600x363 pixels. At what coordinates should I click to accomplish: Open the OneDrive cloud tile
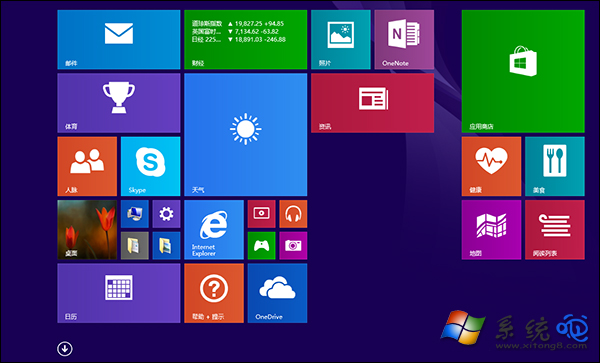(277, 293)
